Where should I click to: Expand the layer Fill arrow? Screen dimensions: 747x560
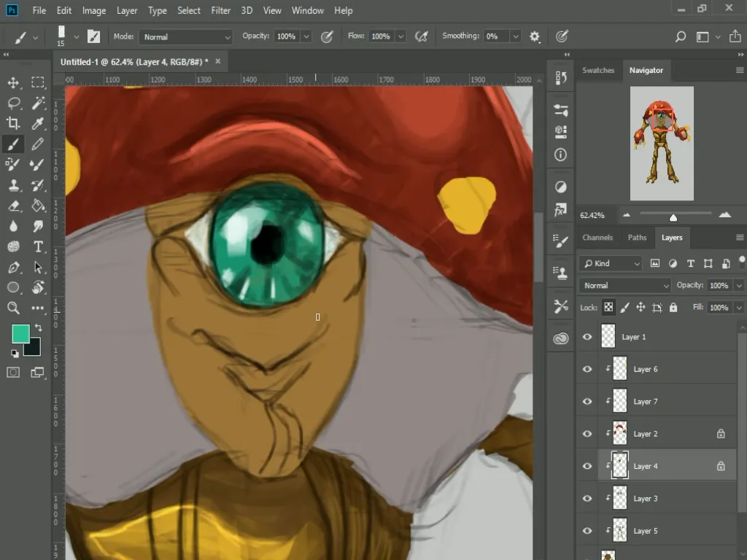pos(739,308)
